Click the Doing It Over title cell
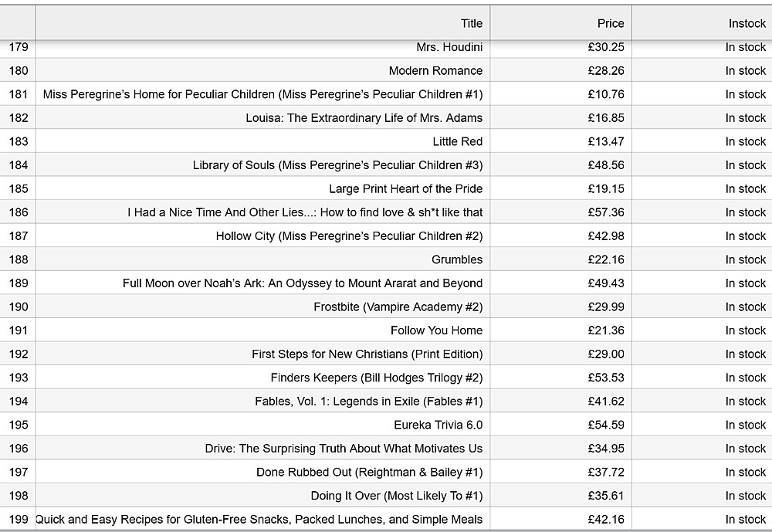Viewport: 772px width, 532px height. click(396, 496)
